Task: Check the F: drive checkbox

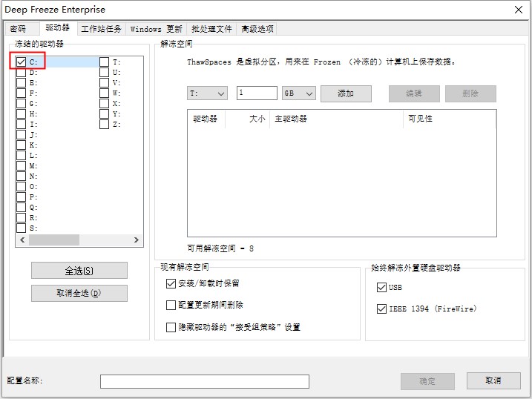Action: [21, 93]
